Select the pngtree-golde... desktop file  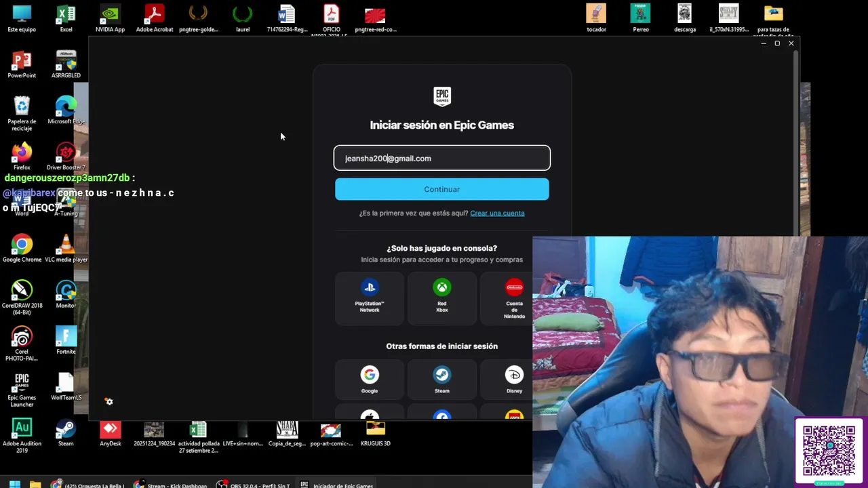click(x=198, y=18)
